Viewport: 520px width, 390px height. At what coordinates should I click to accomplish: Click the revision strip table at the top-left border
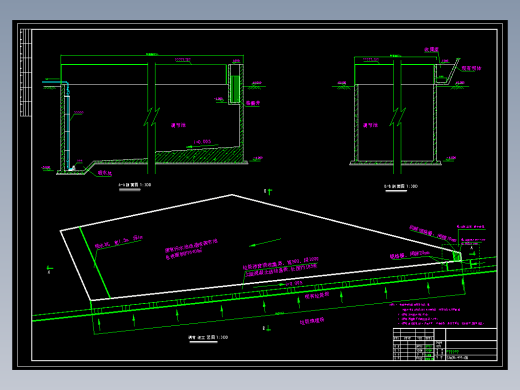(26, 73)
